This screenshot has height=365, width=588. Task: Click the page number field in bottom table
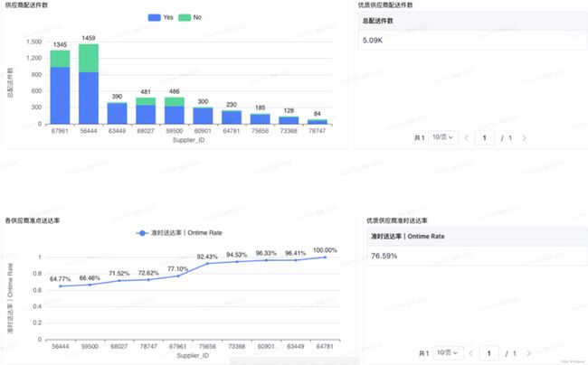[489, 353]
